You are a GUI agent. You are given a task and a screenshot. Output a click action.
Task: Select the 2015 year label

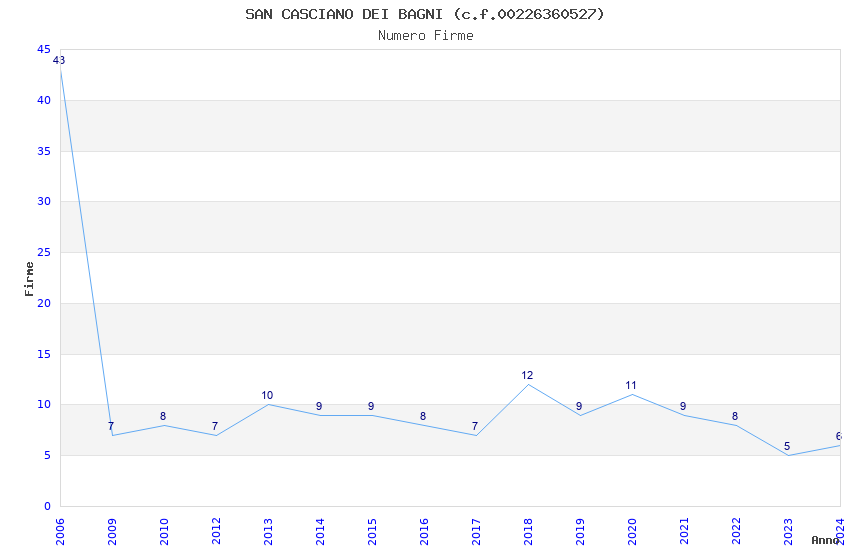coord(372,532)
